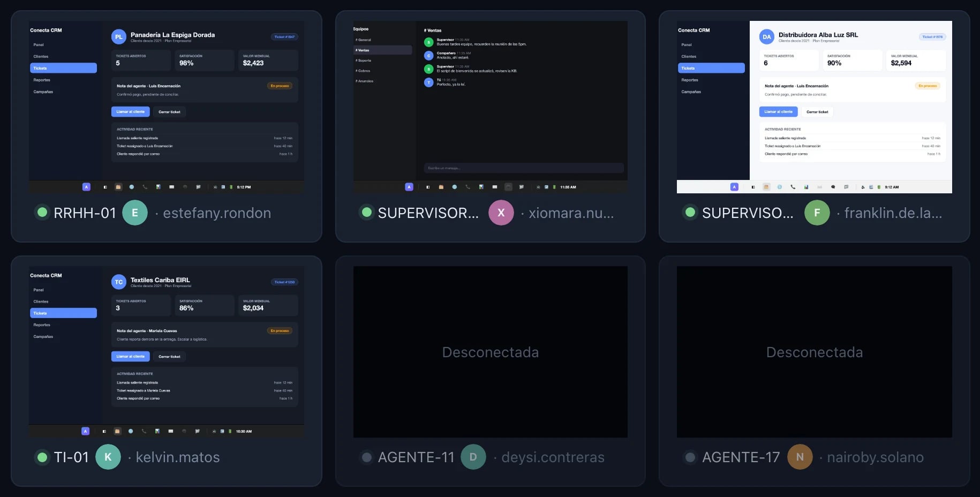Click the message input in xiomara's chat screen
Image resolution: width=980 pixels, height=497 pixels.
(x=524, y=168)
